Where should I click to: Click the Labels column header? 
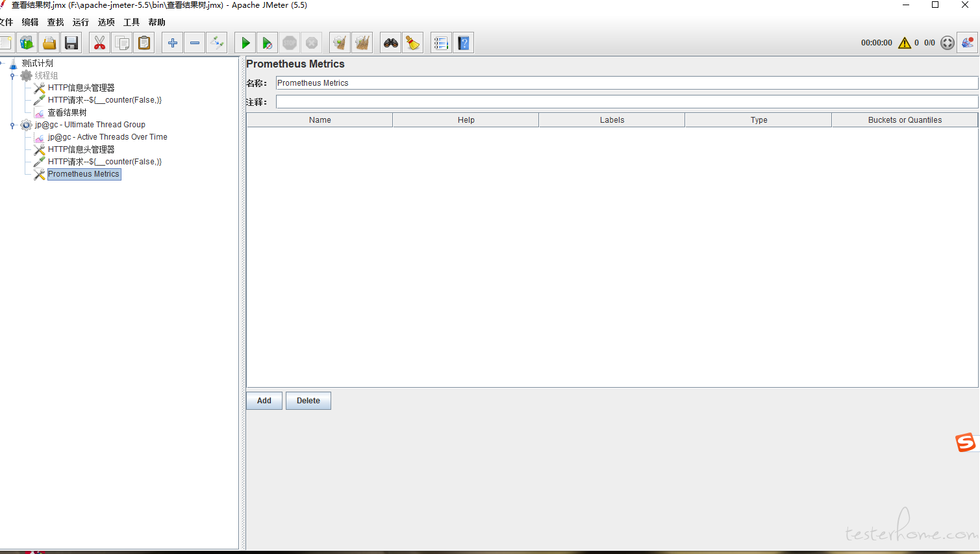coord(612,120)
